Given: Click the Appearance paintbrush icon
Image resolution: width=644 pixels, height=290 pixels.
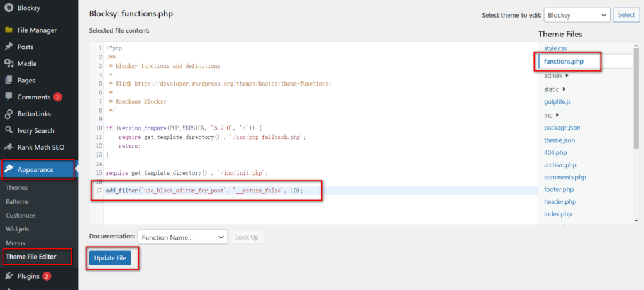Looking at the screenshot, I should [x=9, y=169].
